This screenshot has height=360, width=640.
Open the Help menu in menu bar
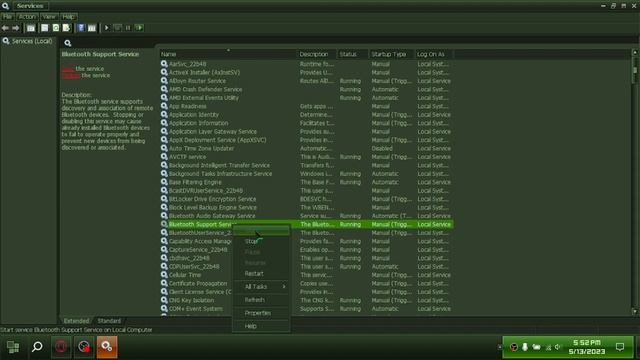point(68,17)
